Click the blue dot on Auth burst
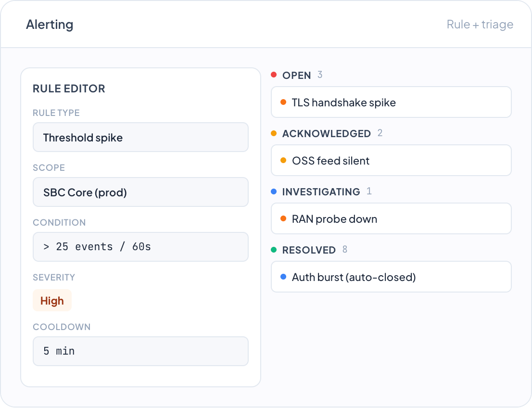Screen dimensions: 532x408 283,277
